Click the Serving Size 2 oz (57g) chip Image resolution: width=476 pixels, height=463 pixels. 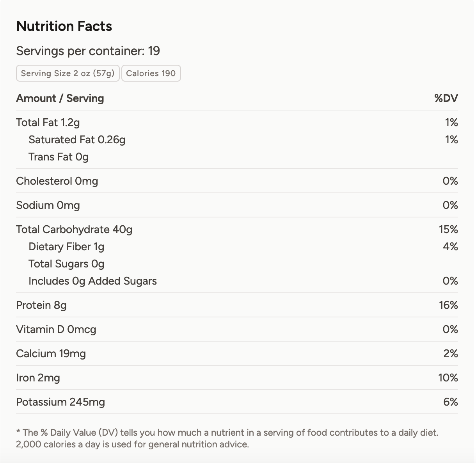67,73
